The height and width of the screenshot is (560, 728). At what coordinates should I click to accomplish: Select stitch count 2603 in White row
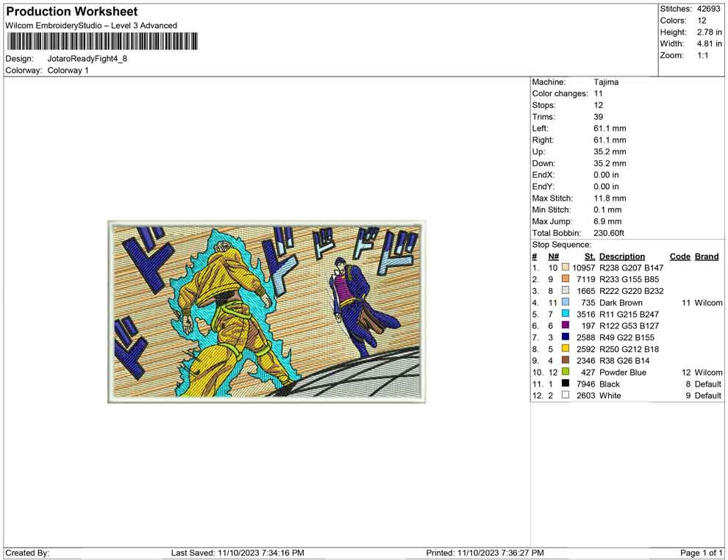click(586, 395)
